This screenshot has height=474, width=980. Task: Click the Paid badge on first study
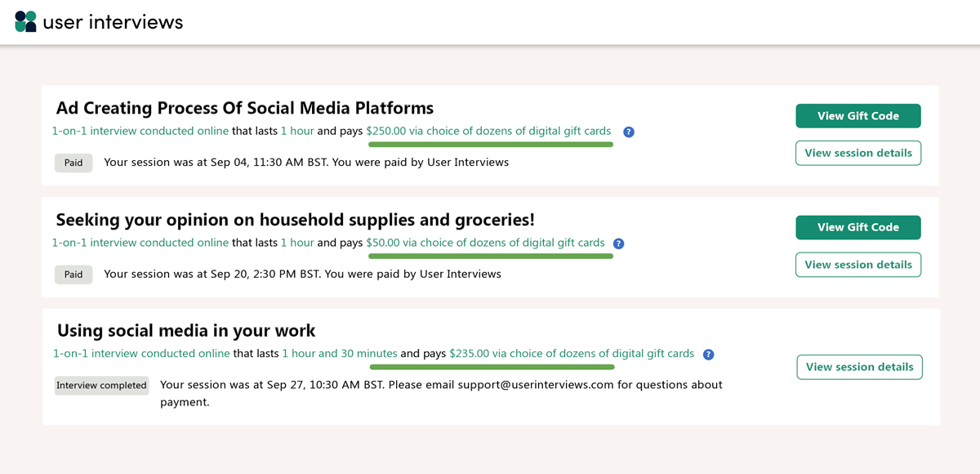click(73, 163)
